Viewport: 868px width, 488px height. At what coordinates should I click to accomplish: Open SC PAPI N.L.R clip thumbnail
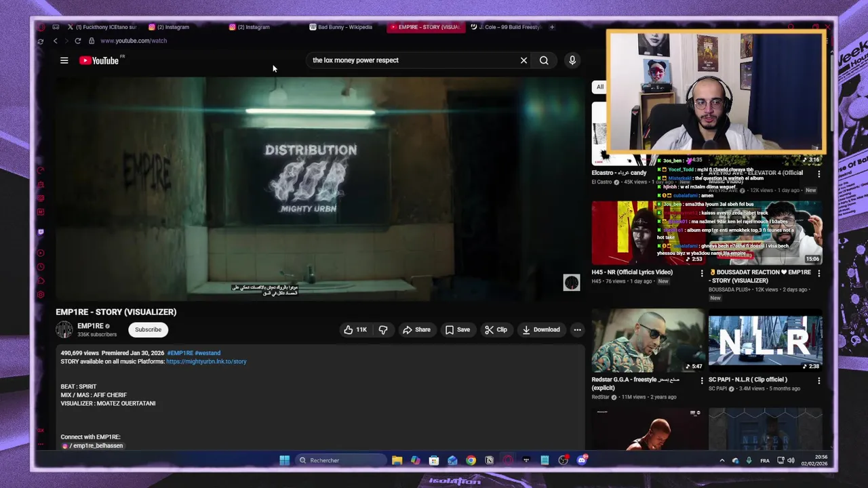tap(765, 340)
